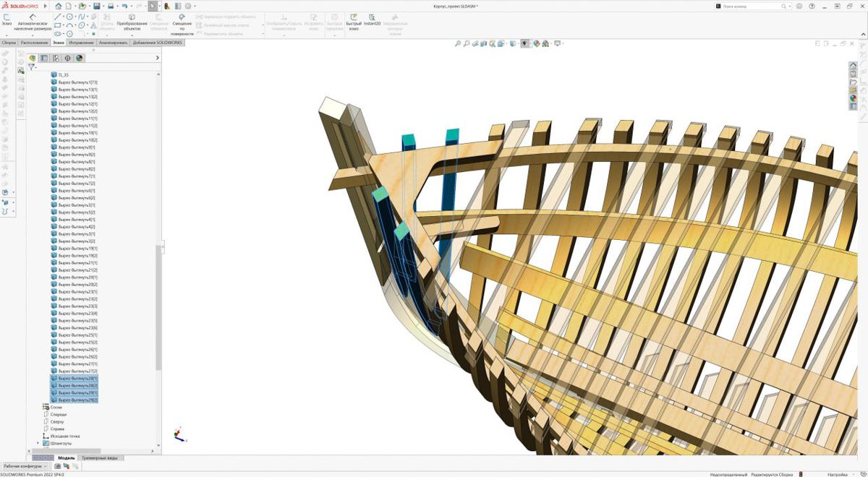Open the Рабочая конфигурация dropdown
The image size is (868, 477).
tap(25, 466)
